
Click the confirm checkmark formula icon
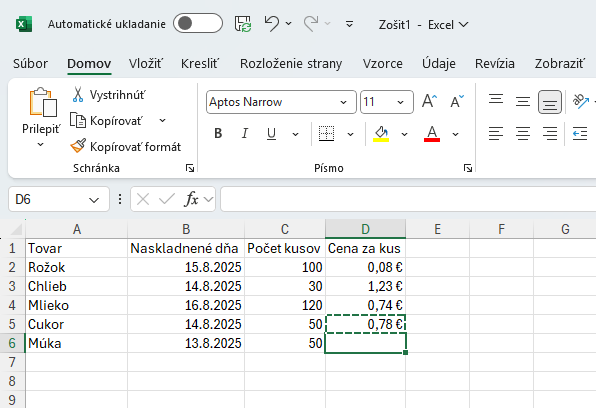[166, 199]
